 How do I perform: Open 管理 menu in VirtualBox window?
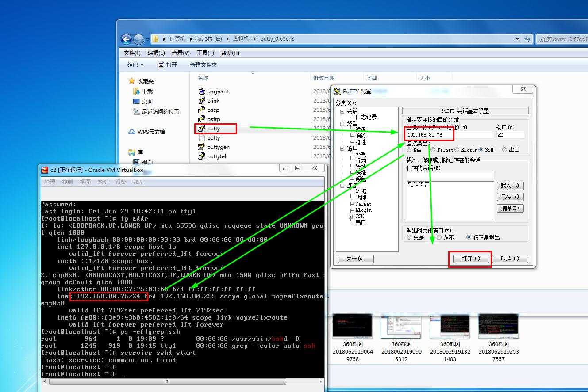[x=50, y=182]
